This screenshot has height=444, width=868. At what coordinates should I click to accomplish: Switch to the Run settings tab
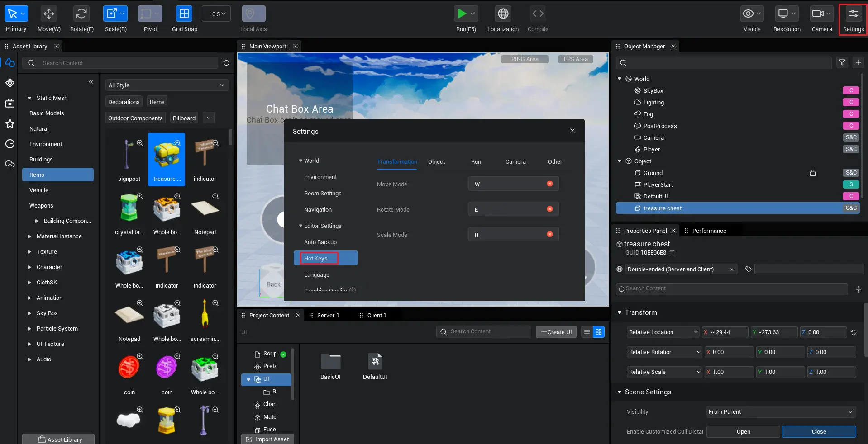point(476,161)
